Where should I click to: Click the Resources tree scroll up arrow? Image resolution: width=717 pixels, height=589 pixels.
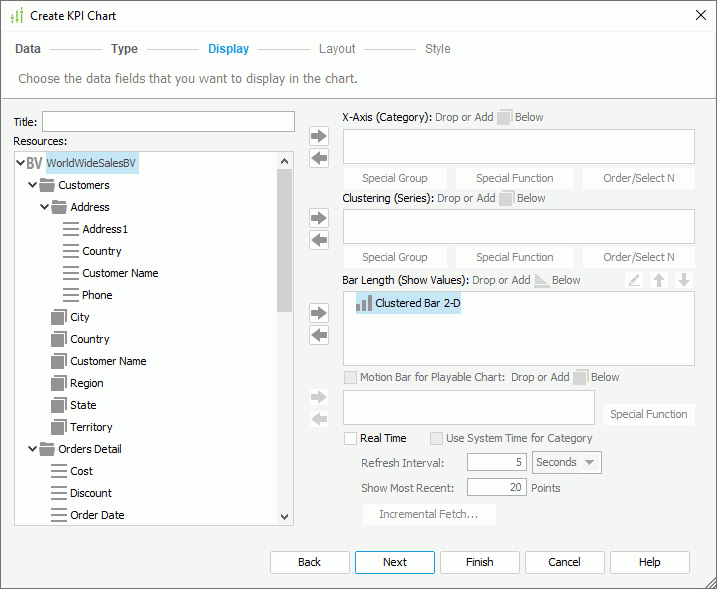284,161
